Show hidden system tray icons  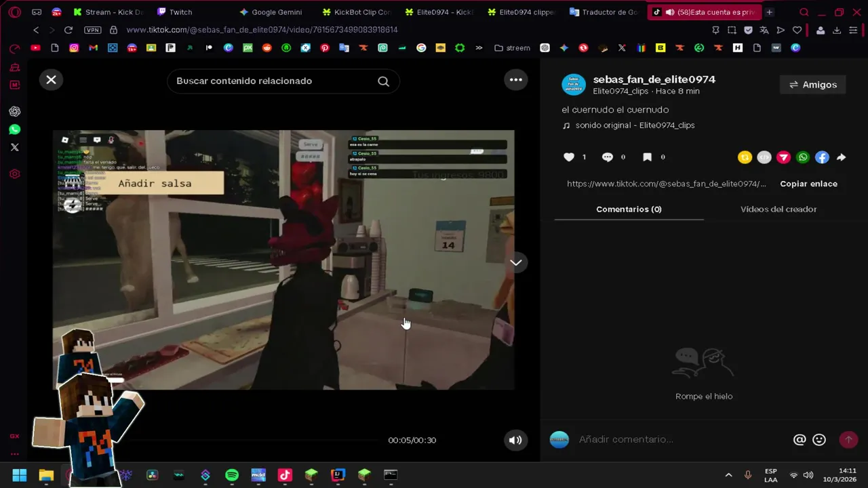728,475
